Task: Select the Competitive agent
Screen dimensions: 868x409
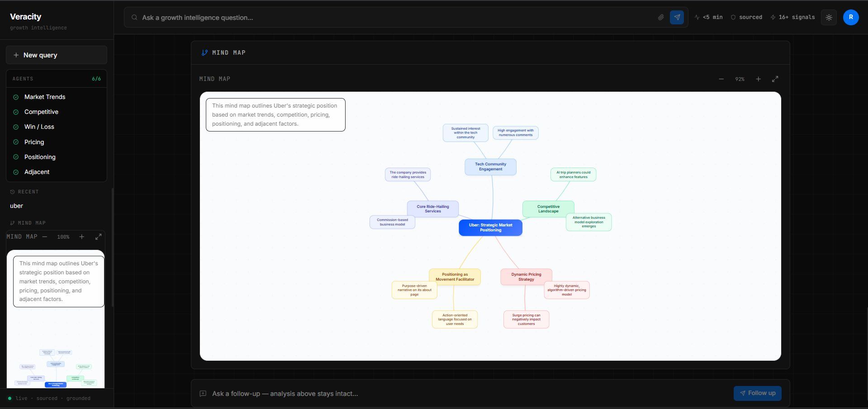Action: click(x=57, y=112)
